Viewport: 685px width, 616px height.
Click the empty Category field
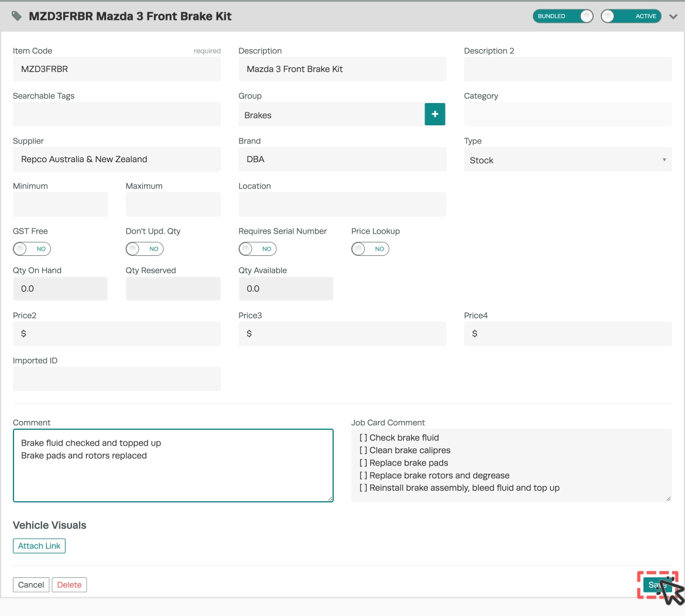[x=567, y=114]
